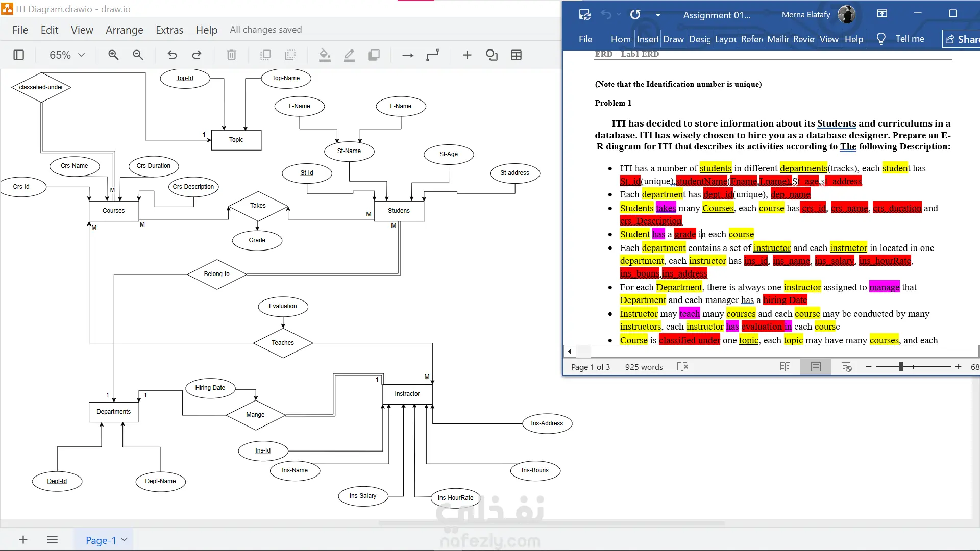Click the Tell me search box
Screen dimensions: 980x551
pyautogui.click(x=909, y=39)
